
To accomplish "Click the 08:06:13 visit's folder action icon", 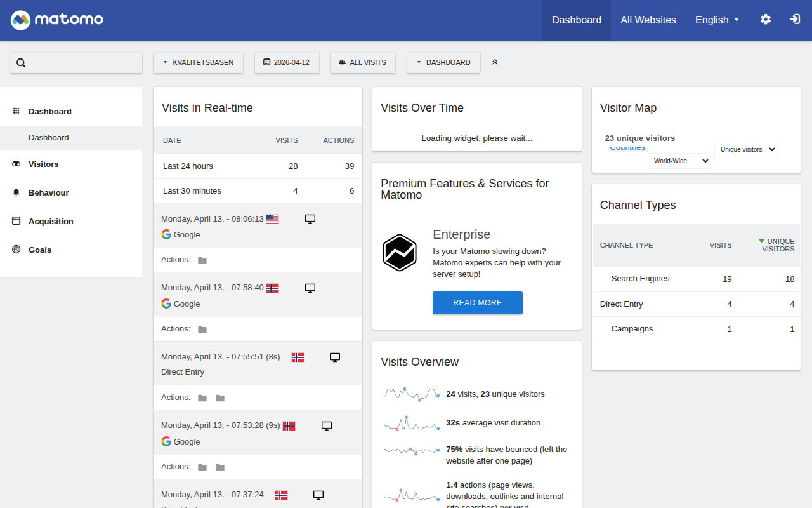I will tap(202, 260).
